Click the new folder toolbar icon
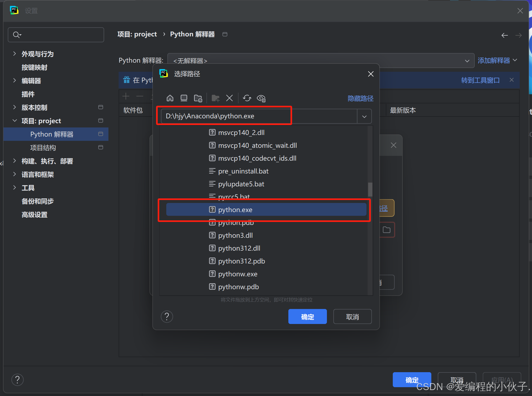This screenshot has width=532, height=396. [x=216, y=98]
